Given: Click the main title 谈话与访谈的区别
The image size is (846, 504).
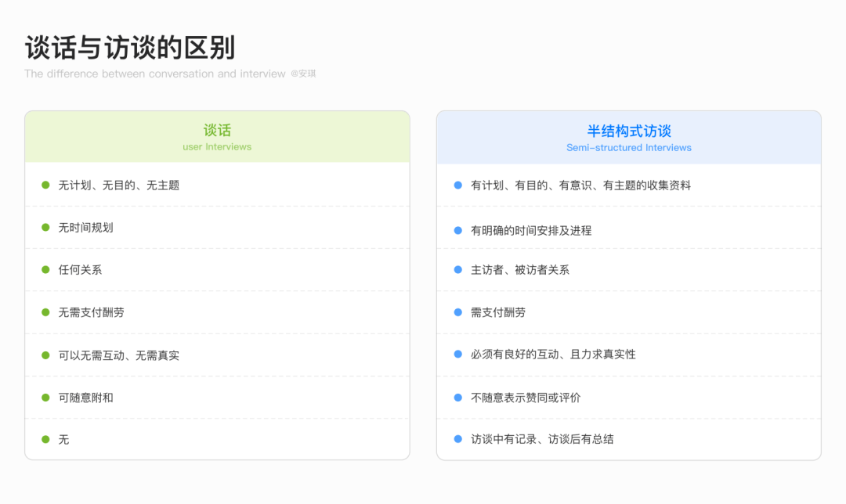Looking at the screenshot, I should 130,48.
